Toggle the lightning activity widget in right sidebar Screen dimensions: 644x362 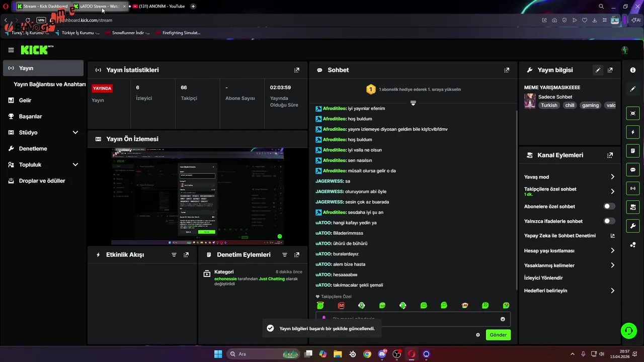(633, 132)
